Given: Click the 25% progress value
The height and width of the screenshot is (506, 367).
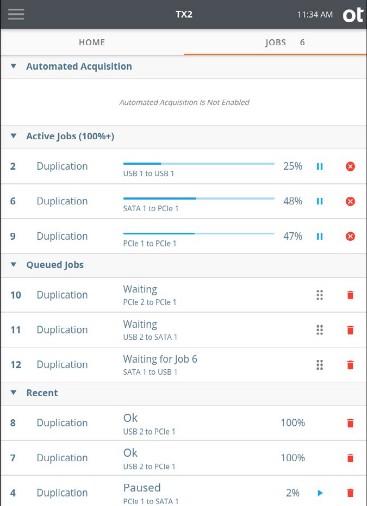Looking at the screenshot, I should [293, 166].
